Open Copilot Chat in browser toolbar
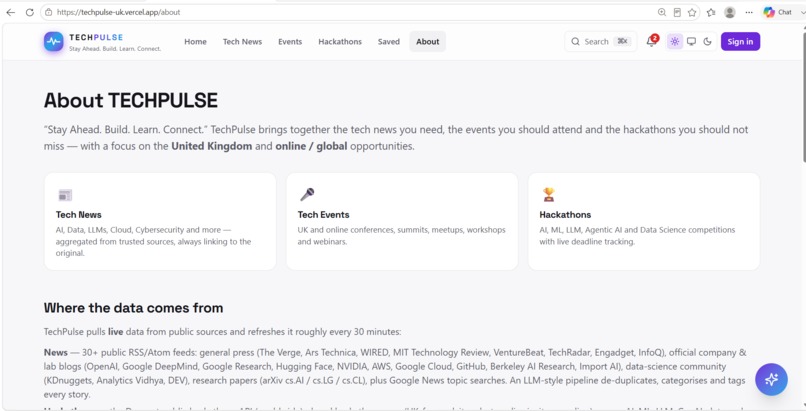This screenshot has width=806, height=411. [x=777, y=12]
